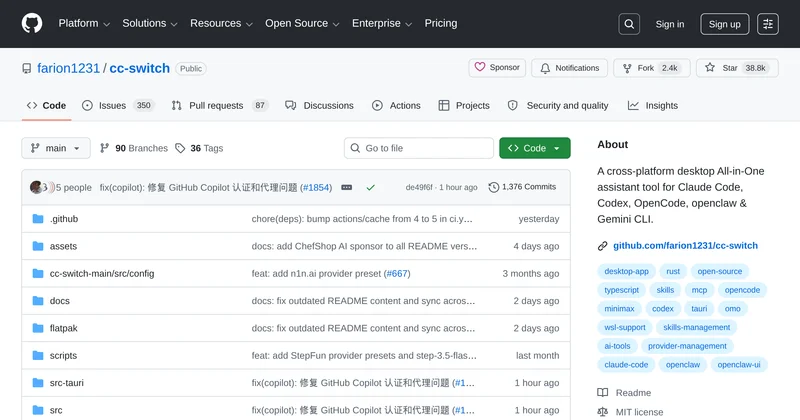Open the green Code dropdown

point(535,148)
